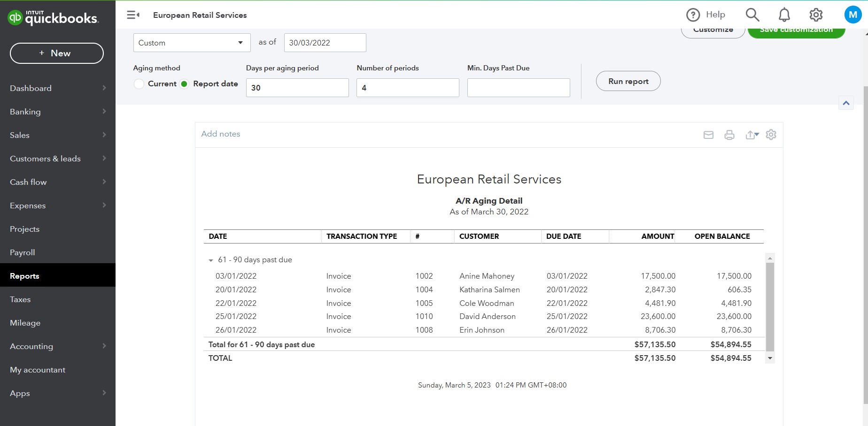Select the Report date aging method
The width and height of the screenshot is (868, 426).
pyautogui.click(x=184, y=84)
